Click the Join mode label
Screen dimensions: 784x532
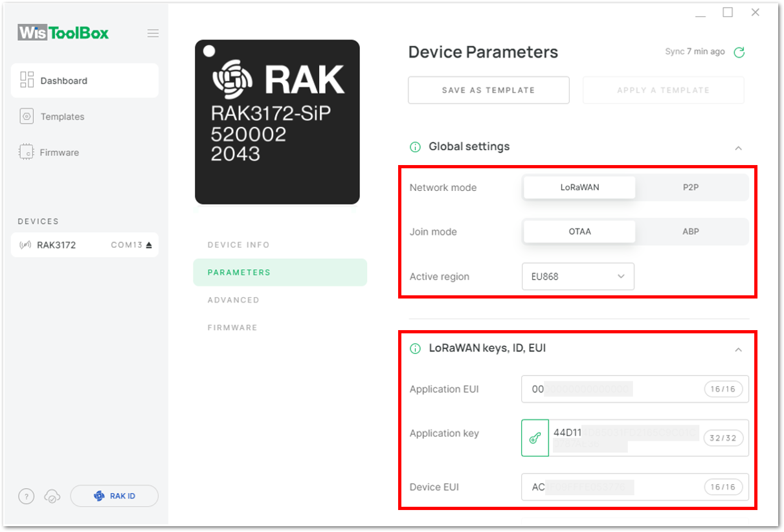click(x=433, y=232)
